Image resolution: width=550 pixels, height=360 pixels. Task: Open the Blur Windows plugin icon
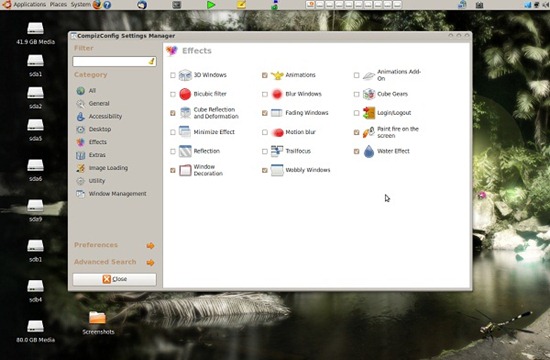click(277, 94)
